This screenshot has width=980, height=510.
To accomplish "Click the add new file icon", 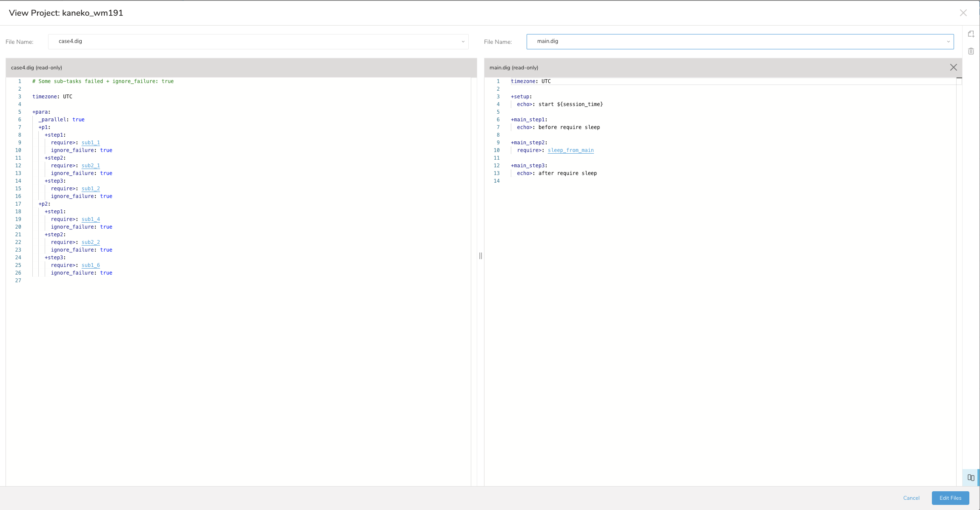I will 971,34.
